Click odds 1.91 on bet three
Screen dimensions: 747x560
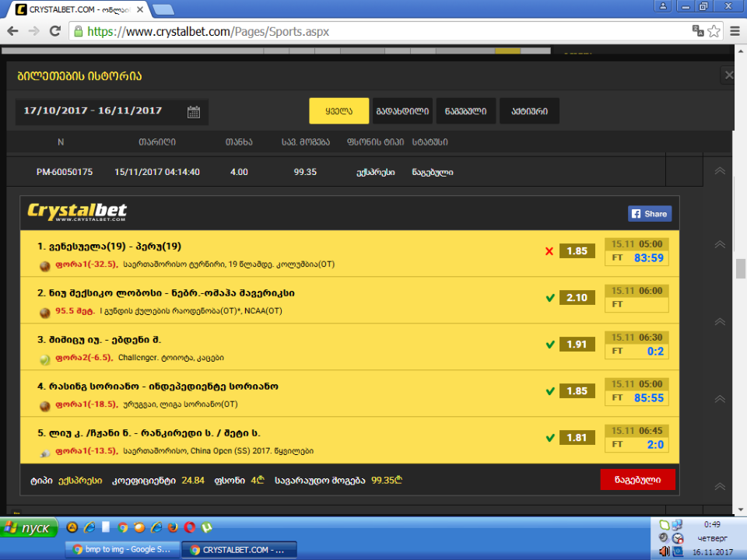pos(577,345)
